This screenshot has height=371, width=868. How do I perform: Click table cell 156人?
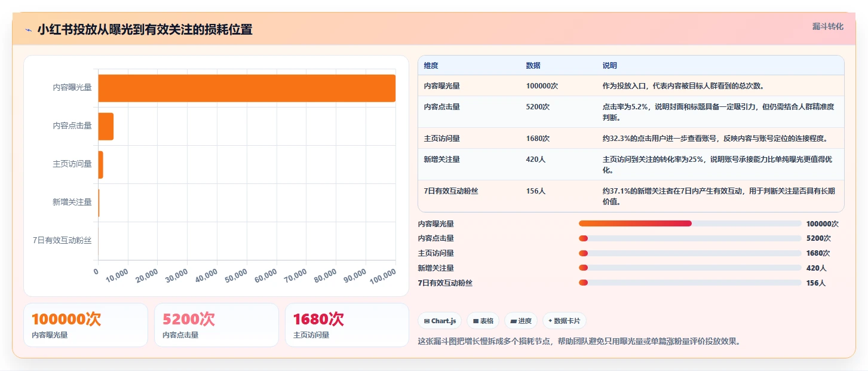[536, 191]
